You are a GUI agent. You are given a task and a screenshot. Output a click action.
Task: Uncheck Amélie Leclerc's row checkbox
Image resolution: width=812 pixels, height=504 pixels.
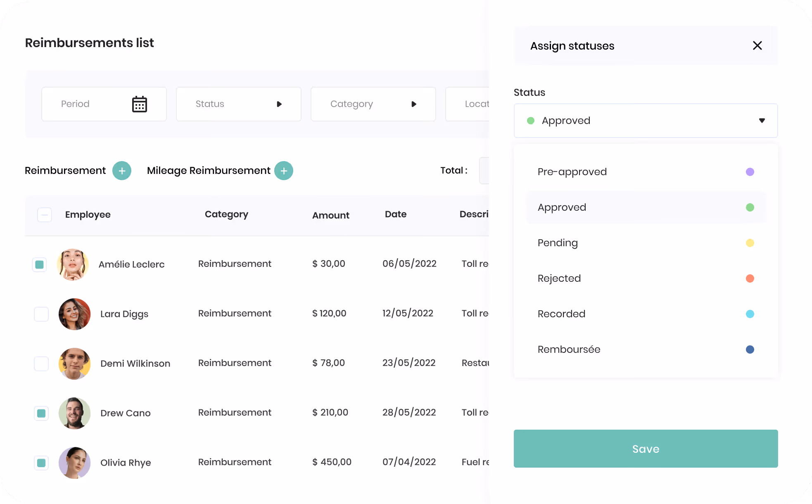pos(40,264)
